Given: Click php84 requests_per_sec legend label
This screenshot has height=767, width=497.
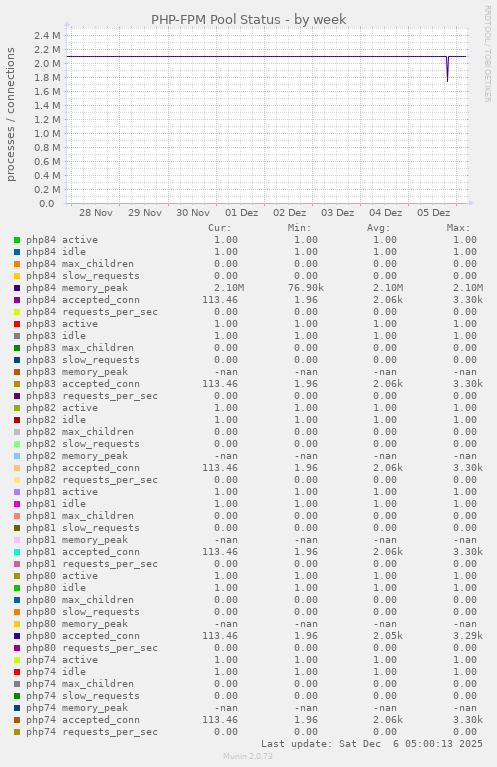Looking at the screenshot, I should [92, 312].
